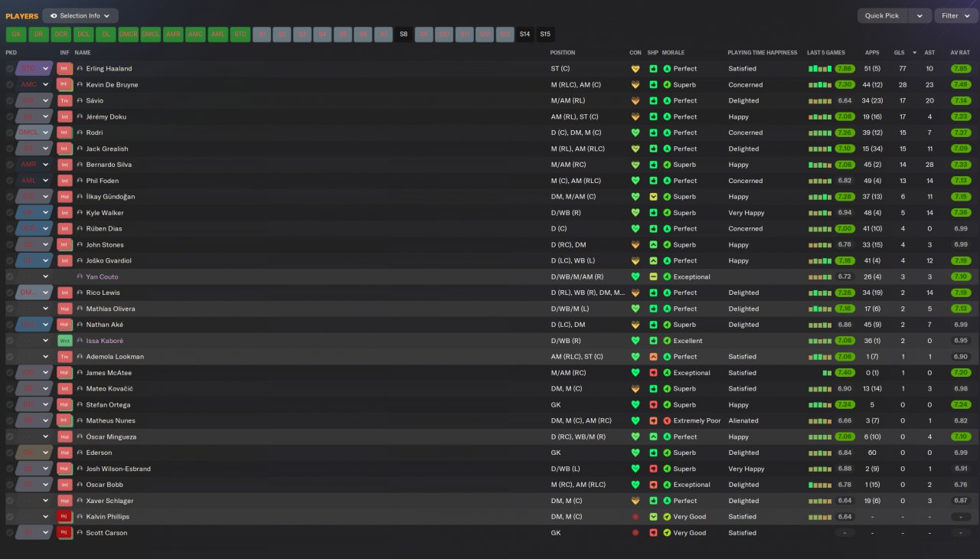Click the Quick Pick button
The width and height of the screenshot is (980, 559).
(x=884, y=15)
